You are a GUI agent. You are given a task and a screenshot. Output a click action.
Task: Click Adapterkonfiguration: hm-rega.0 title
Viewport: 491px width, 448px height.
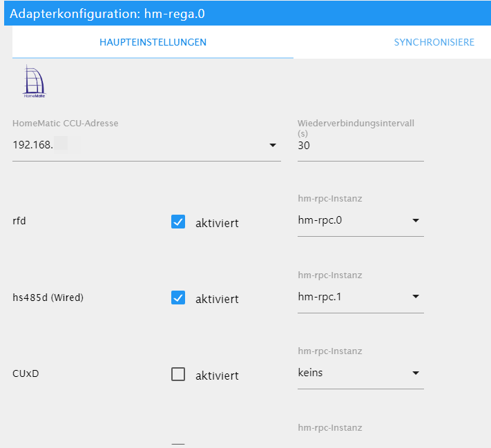coord(107,14)
